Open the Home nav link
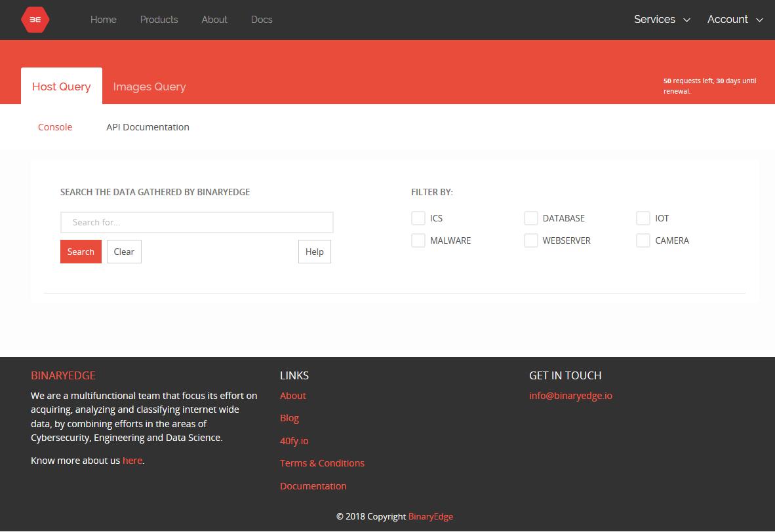Image resolution: width=775 pixels, height=532 pixels. [x=104, y=20]
